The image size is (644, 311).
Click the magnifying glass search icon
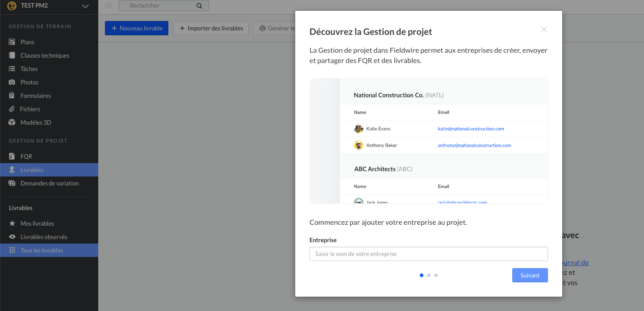(199, 6)
